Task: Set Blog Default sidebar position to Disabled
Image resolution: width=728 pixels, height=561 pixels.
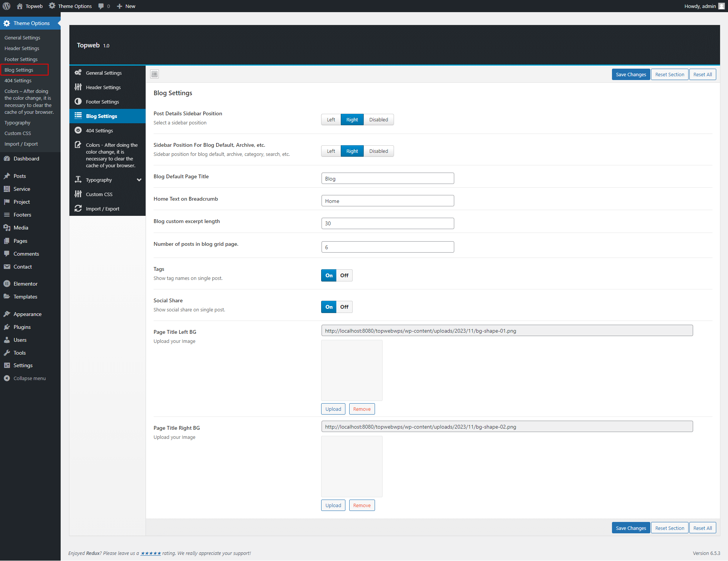Action: [379, 151]
